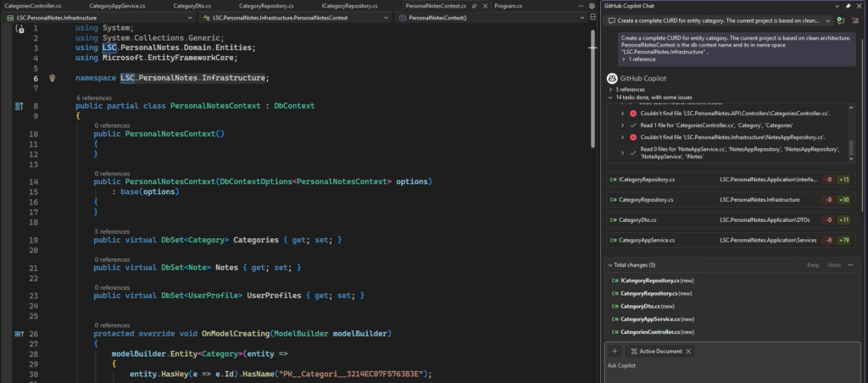Expand the 'Read 1 file for' task row
The width and height of the screenshot is (868, 383).
point(623,125)
